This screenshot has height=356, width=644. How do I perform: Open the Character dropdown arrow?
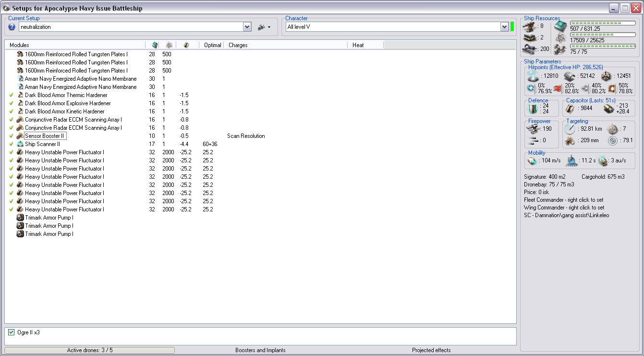(x=504, y=27)
